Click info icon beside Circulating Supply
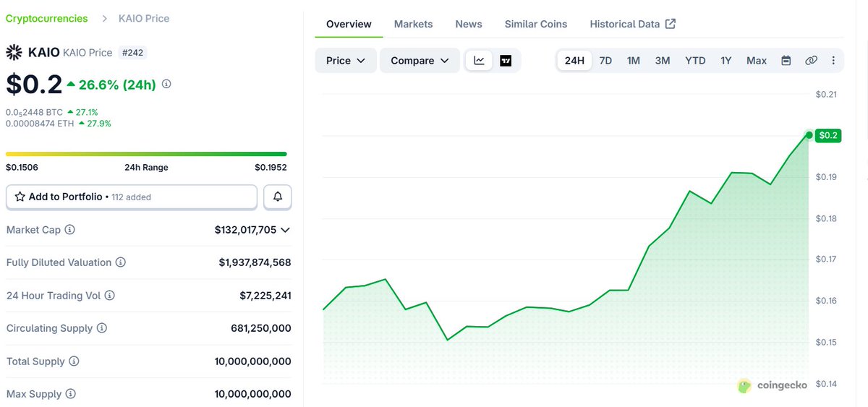 point(102,328)
